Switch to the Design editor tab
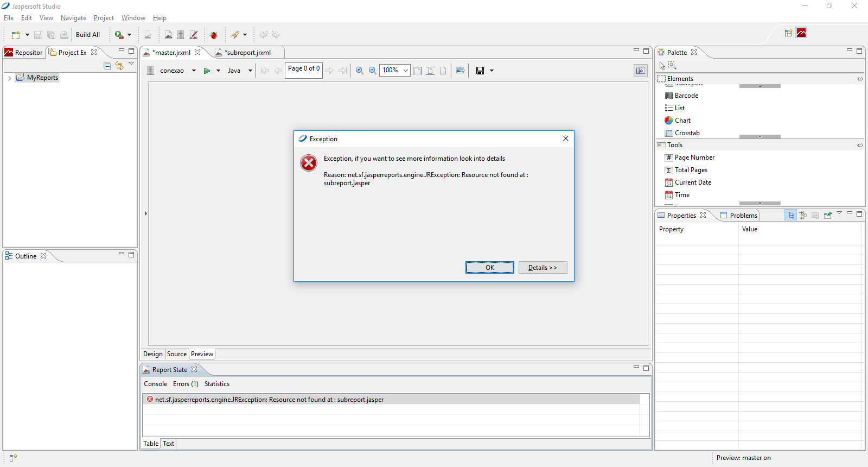This screenshot has width=868, height=467. point(153,354)
